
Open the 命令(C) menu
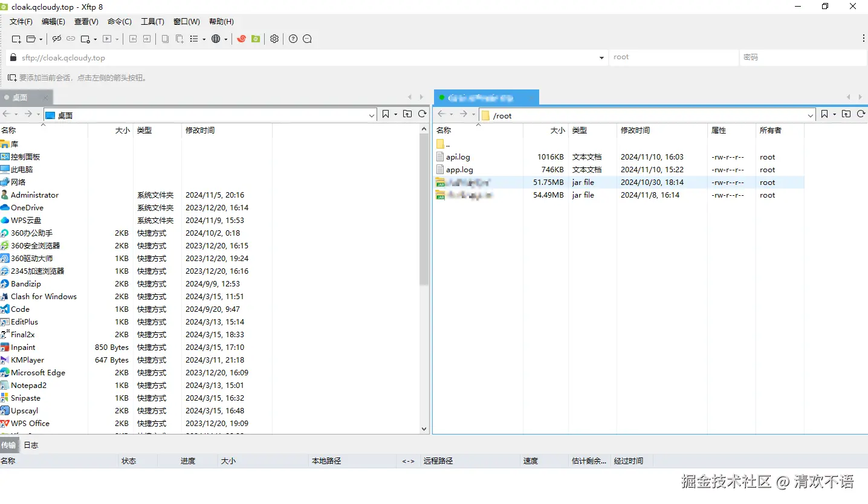coord(120,22)
